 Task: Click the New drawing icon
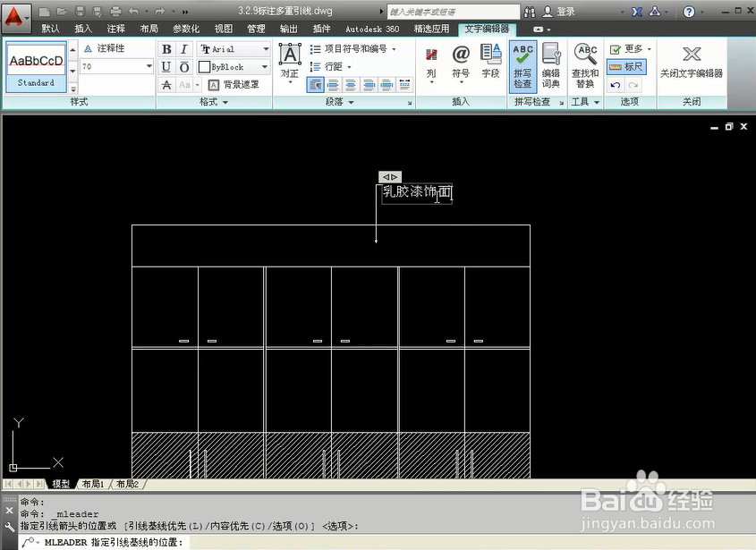[44, 11]
